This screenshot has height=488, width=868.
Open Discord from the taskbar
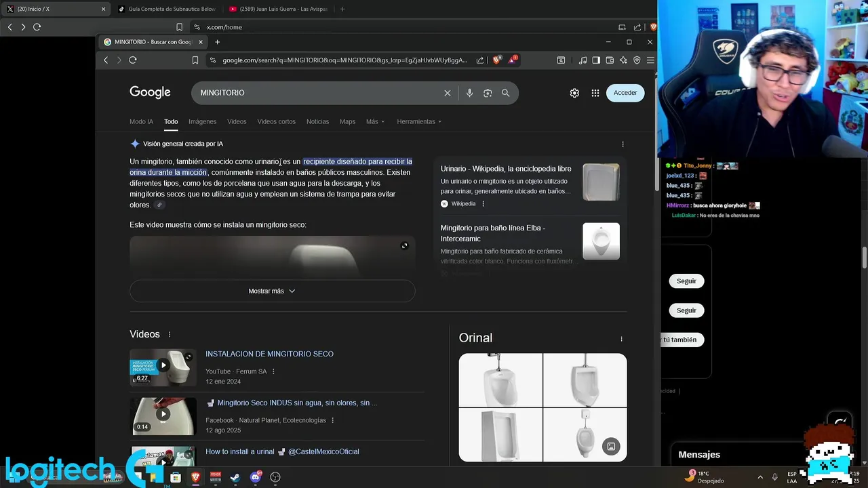(256, 477)
